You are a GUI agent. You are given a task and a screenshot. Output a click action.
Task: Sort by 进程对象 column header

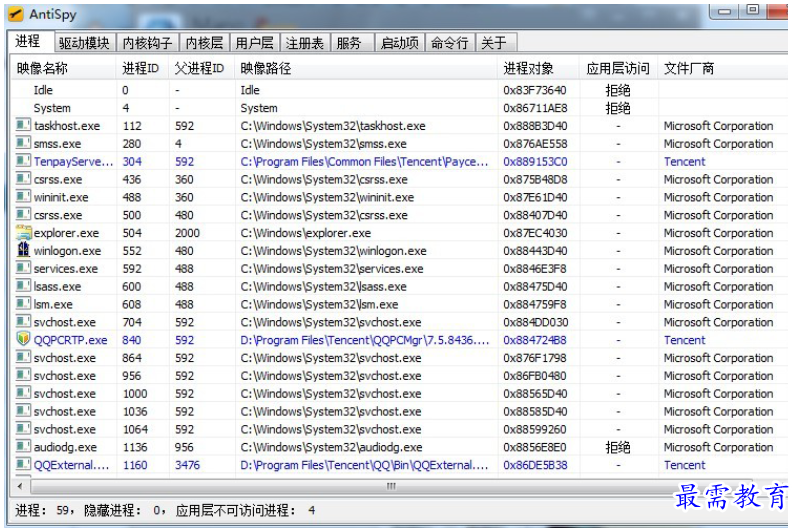[539, 68]
